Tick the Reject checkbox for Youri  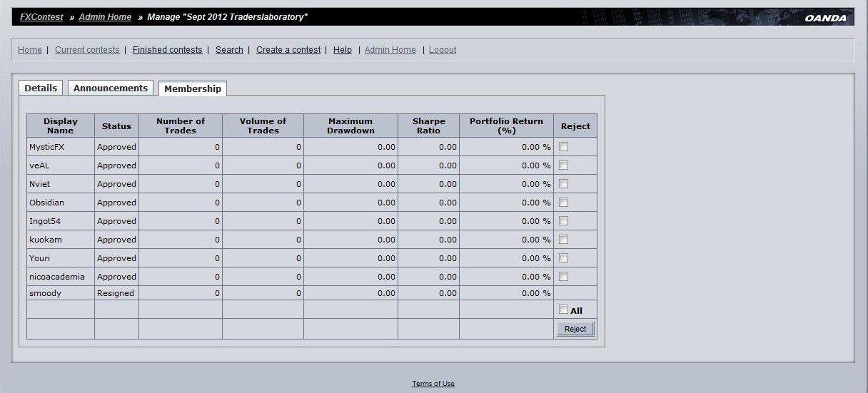[564, 257]
